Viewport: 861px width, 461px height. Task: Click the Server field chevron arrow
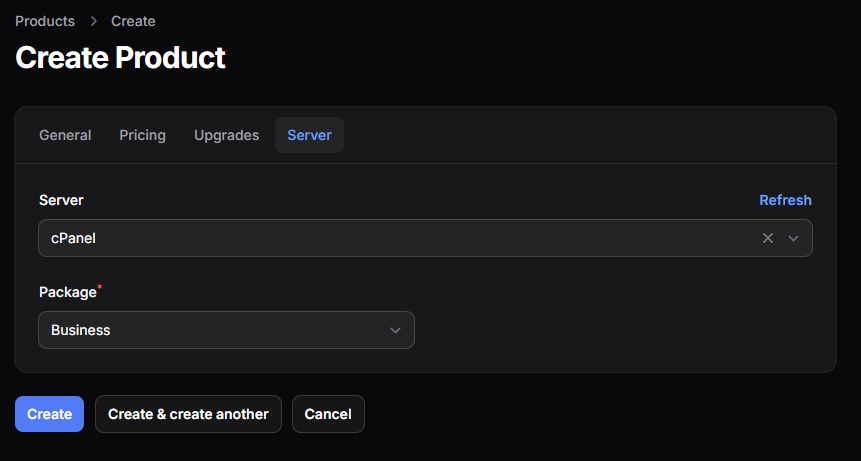tap(794, 238)
